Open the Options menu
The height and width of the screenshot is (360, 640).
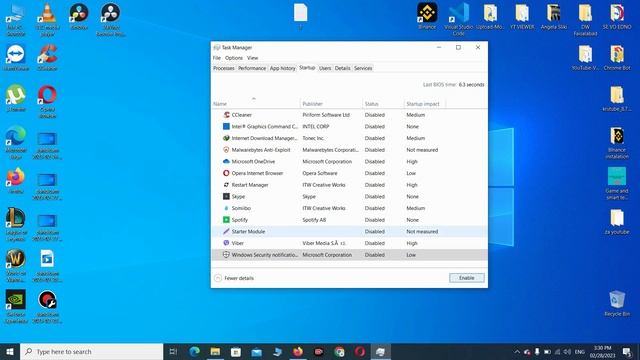[233, 58]
